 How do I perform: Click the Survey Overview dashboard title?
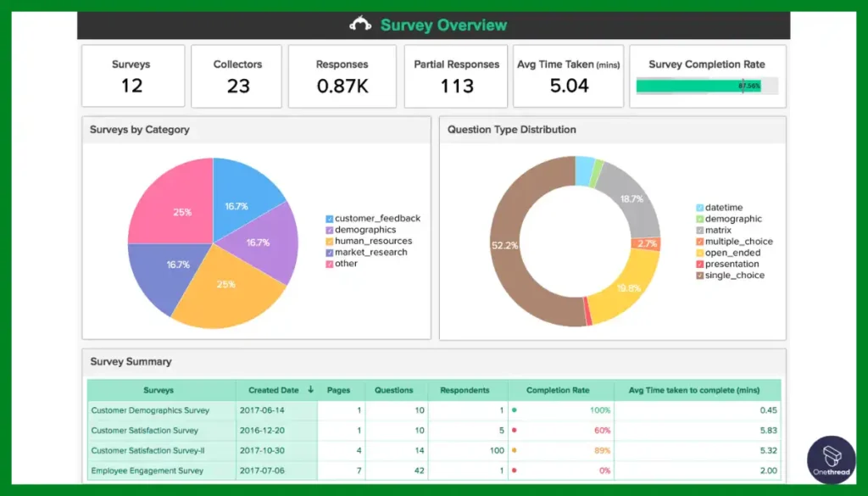point(443,25)
